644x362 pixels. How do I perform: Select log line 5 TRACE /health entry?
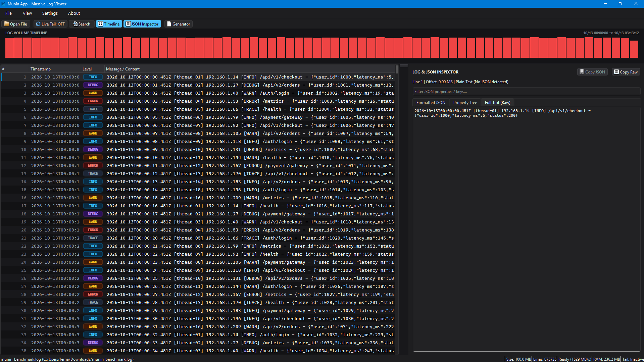pos(198,109)
